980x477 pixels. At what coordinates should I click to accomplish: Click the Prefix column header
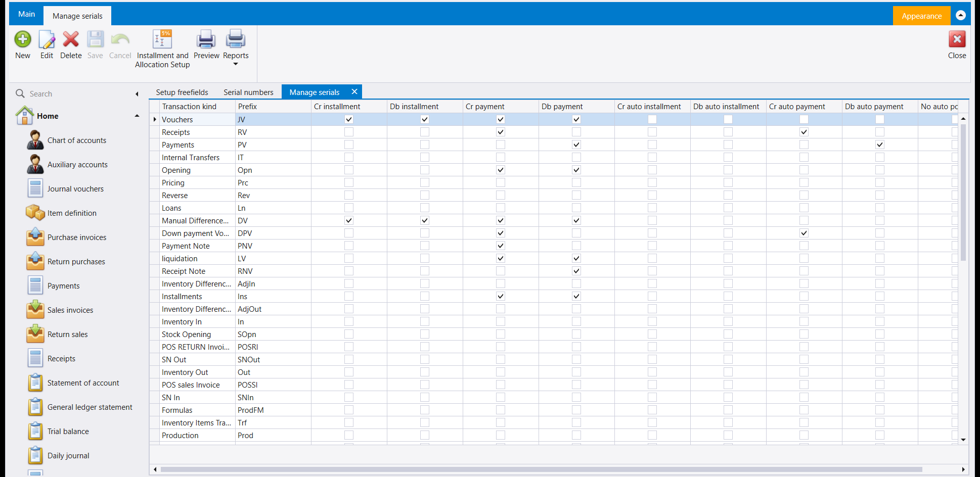coord(273,107)
